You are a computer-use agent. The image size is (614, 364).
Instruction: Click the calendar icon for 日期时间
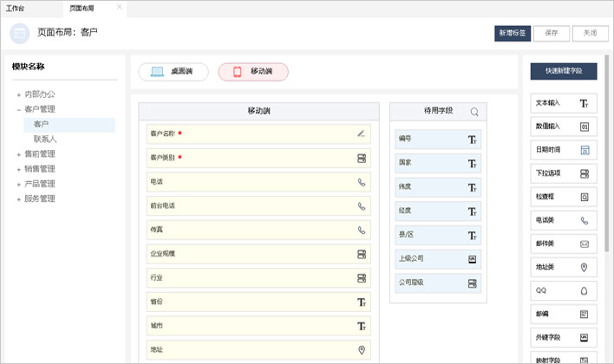coord(584,150)
